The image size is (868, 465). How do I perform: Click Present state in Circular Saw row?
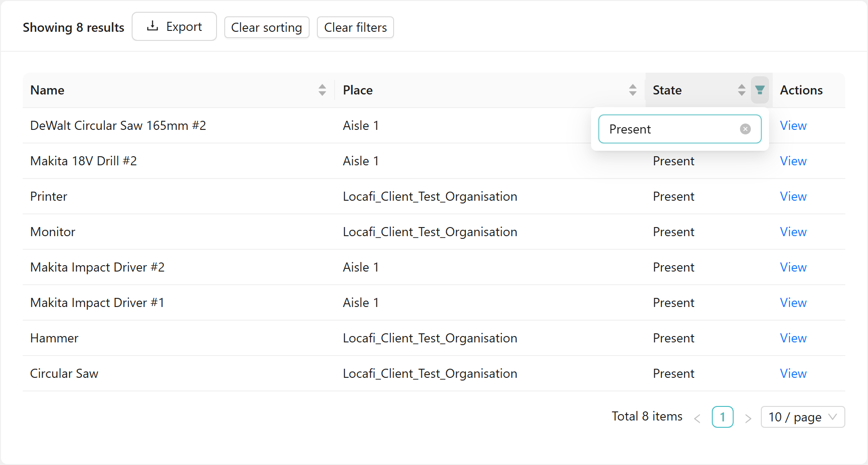pos(674,373)
